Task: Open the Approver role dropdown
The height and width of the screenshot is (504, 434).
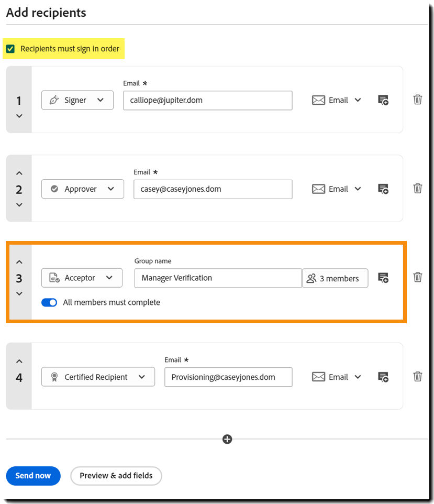Action: coord(83,189)
